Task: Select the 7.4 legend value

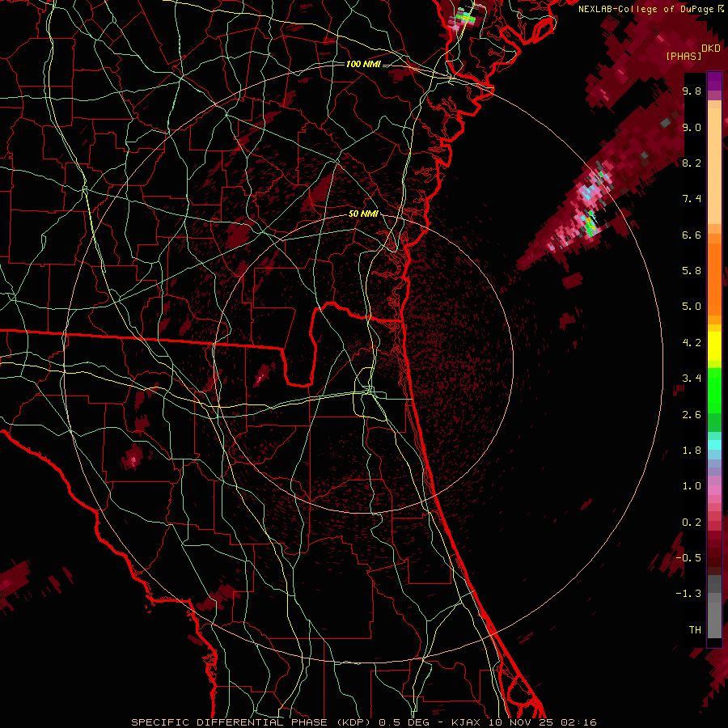Action: click(692, 199)
